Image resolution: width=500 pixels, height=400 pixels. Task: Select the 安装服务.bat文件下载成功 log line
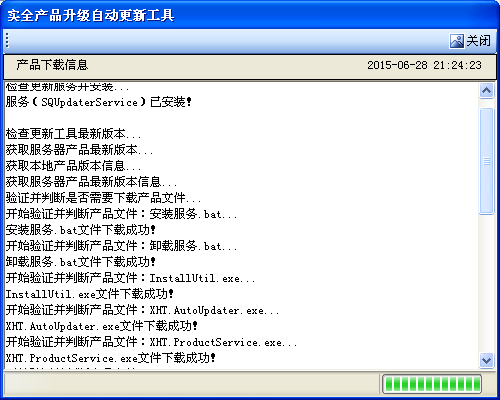(x=81, y=230)
